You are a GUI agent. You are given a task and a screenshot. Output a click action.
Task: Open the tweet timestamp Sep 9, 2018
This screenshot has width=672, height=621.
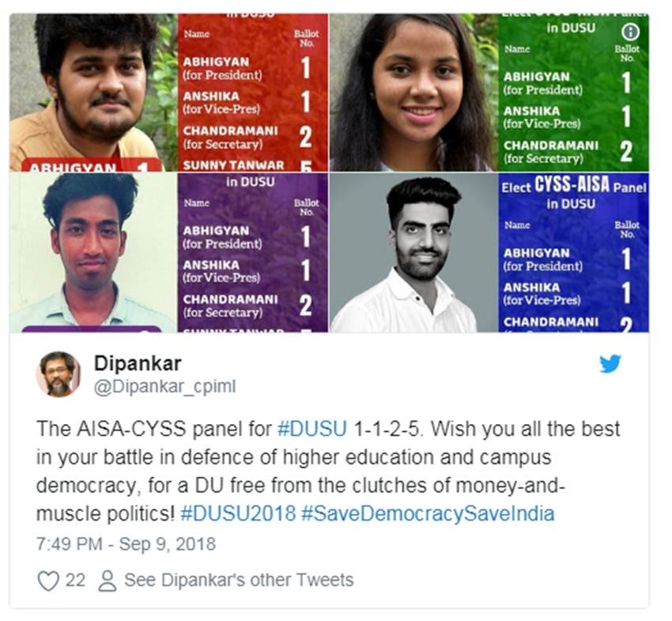pos(126,543)
